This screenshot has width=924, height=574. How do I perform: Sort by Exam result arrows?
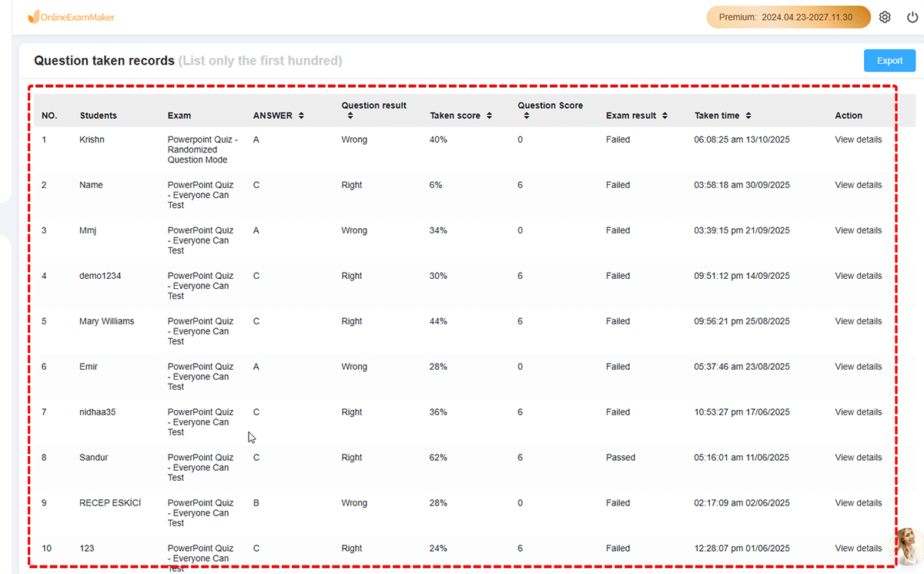click(665, 116)
